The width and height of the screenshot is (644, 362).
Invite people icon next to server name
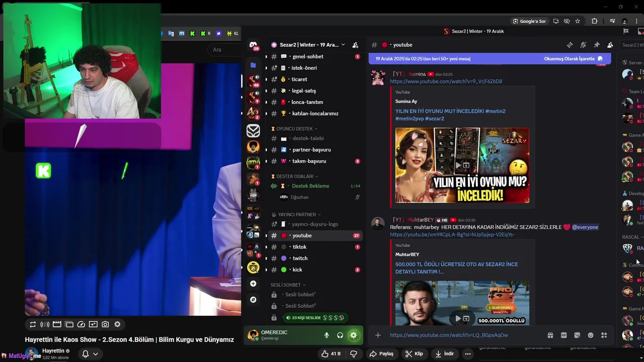pos(355,45)
